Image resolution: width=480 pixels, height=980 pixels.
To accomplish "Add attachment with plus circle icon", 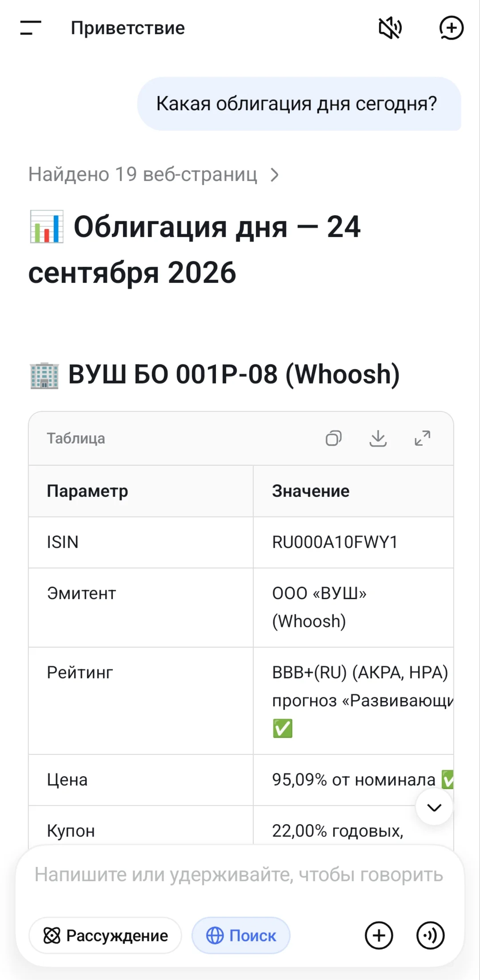I will point(379,935).
